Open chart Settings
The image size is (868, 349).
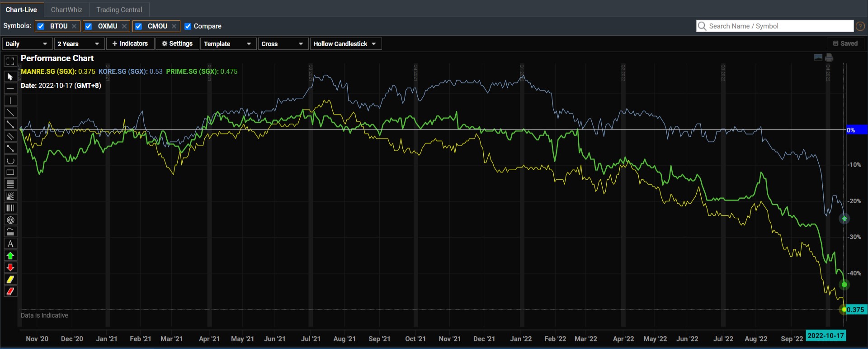tap(177, 44)
